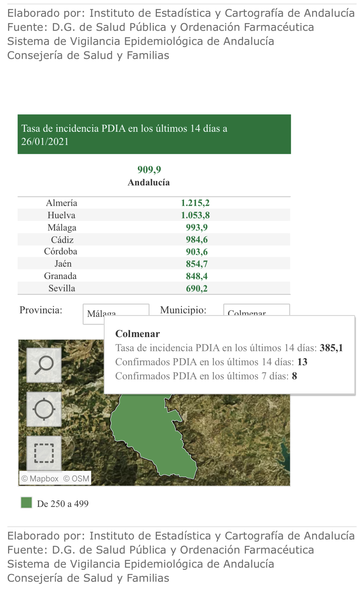Screen dimensions: 364x604
Task: Click the green Colmenar municipality map region
Action: tap(153, 437)
